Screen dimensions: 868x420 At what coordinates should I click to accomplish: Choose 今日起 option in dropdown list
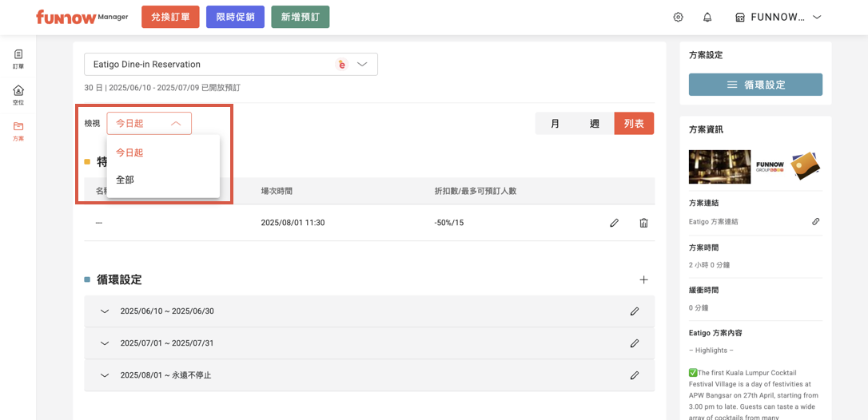pos(129,153)
